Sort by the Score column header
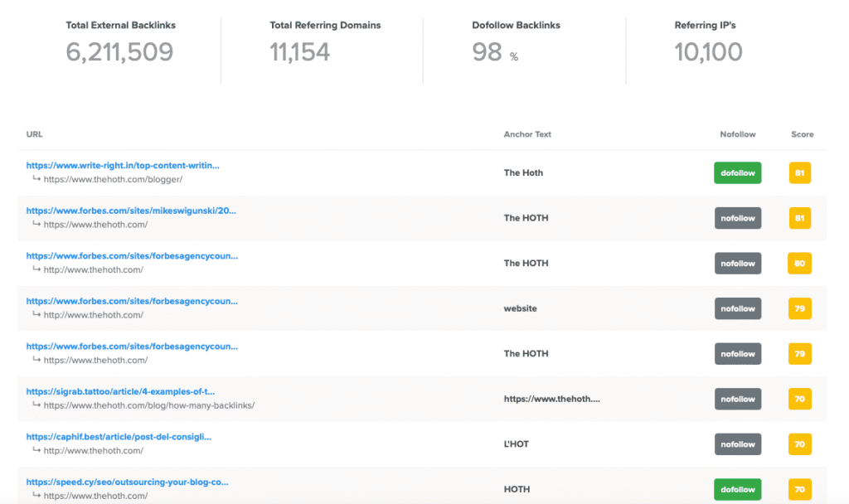Screen dimensions: 849x504 [x=802, y=134]
